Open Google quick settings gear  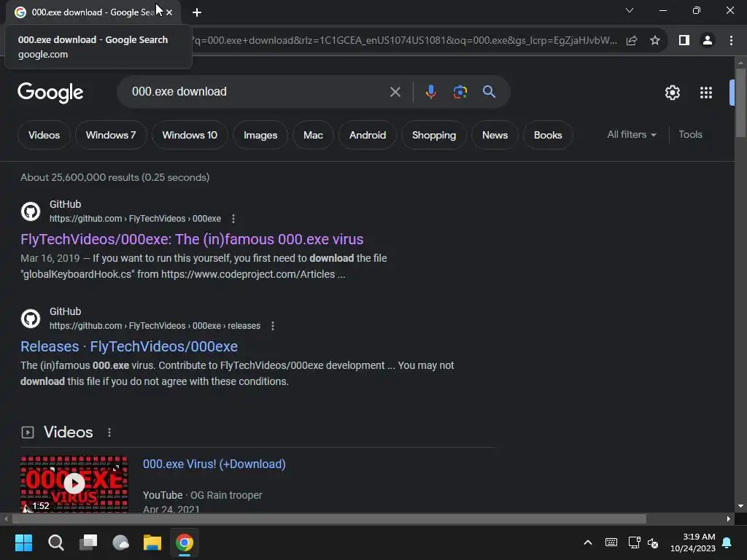672,93
